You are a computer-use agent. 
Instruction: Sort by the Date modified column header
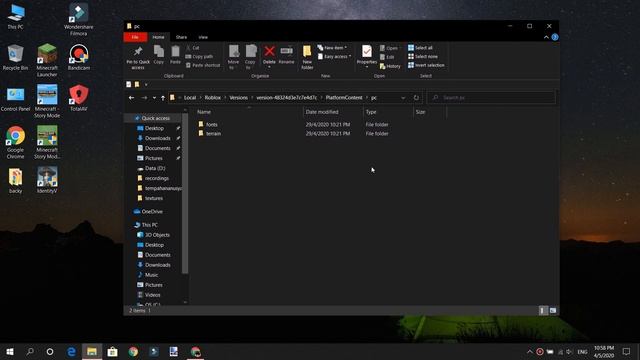tap(333, 112)
